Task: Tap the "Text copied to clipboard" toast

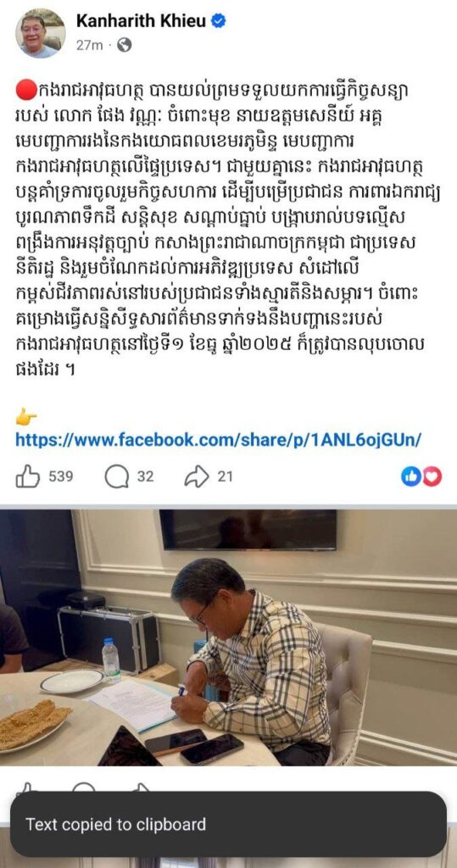Action: [x=228, y=824]
